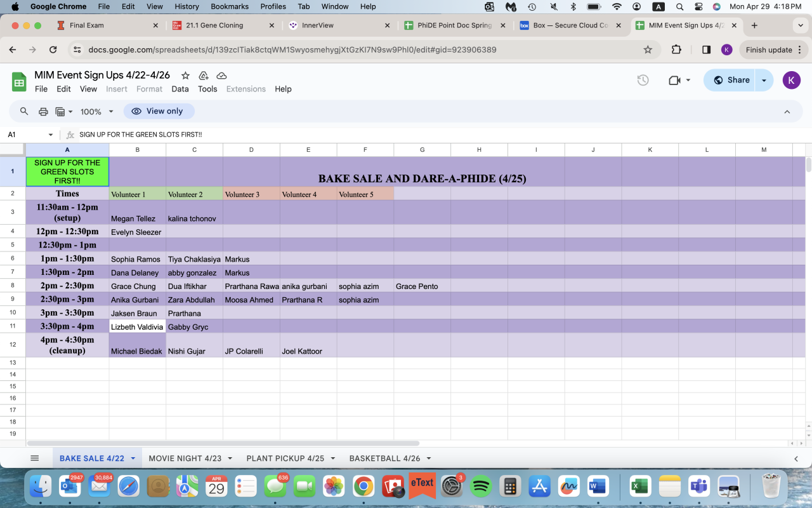The height and width of the screenshot is (508, 812).
Task: Check the cloud document status icon
Action: point(221,76)
